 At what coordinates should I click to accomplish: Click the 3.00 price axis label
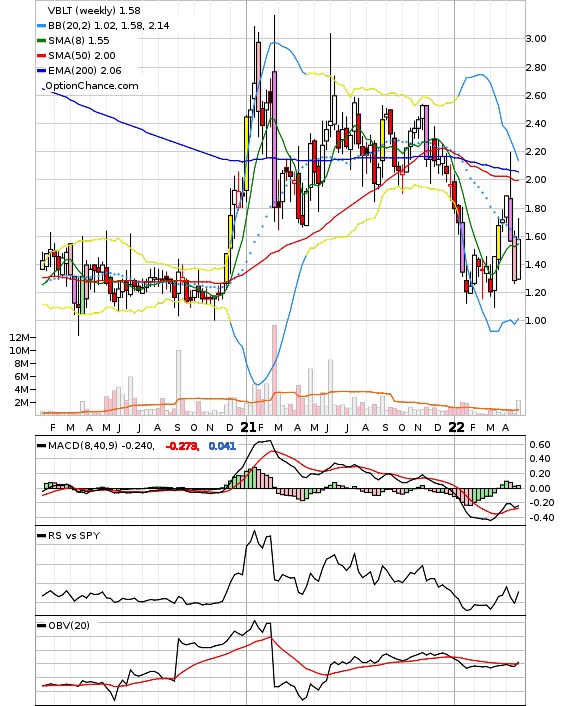point(536,39)
